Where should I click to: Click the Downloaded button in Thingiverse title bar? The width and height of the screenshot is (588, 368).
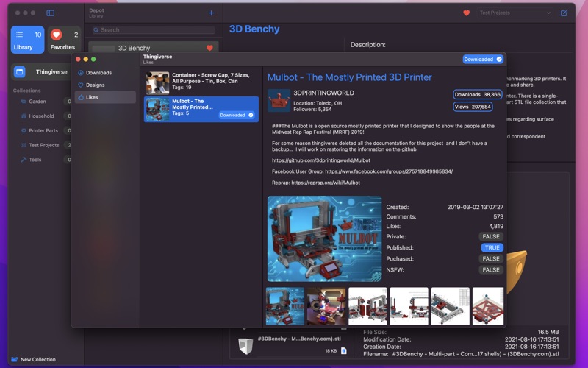click(x=483, y=60)
